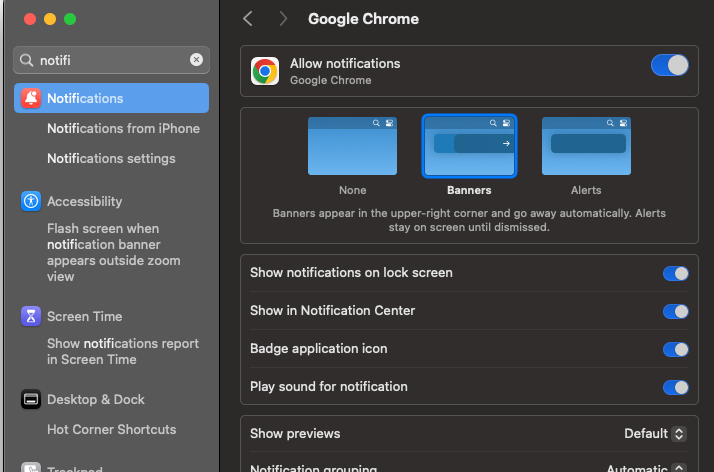Select Notifications in the sidebar
Screen dimensions: 714x472
(112, 98)
